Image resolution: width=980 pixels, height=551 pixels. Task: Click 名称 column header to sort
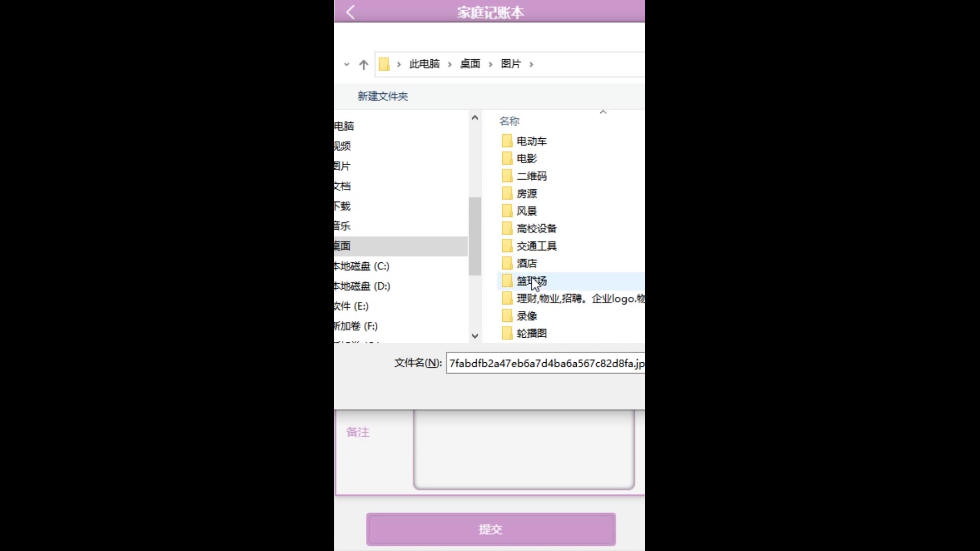pyautogui.click(x=509, y=121)
